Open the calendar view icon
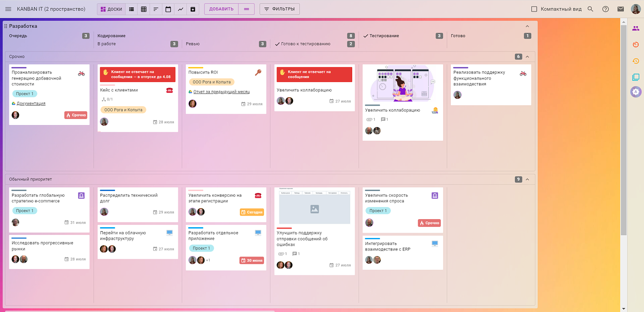Image resolution: width=644 pixels, height=312 pixels. (x=168, y=9)
